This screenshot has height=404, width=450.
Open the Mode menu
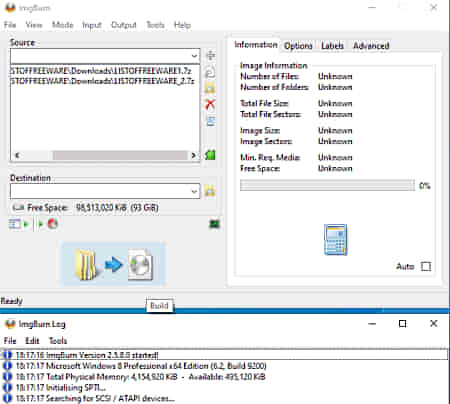click(63, 25)
